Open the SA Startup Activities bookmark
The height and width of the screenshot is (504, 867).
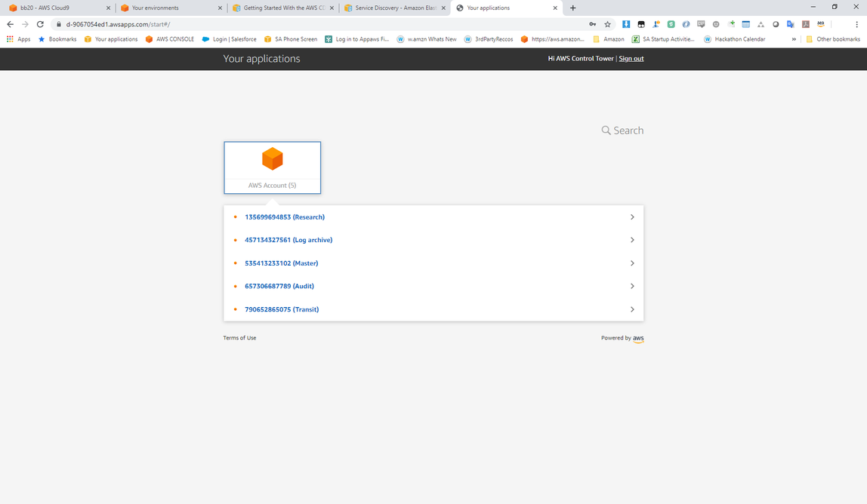point(663,39)
